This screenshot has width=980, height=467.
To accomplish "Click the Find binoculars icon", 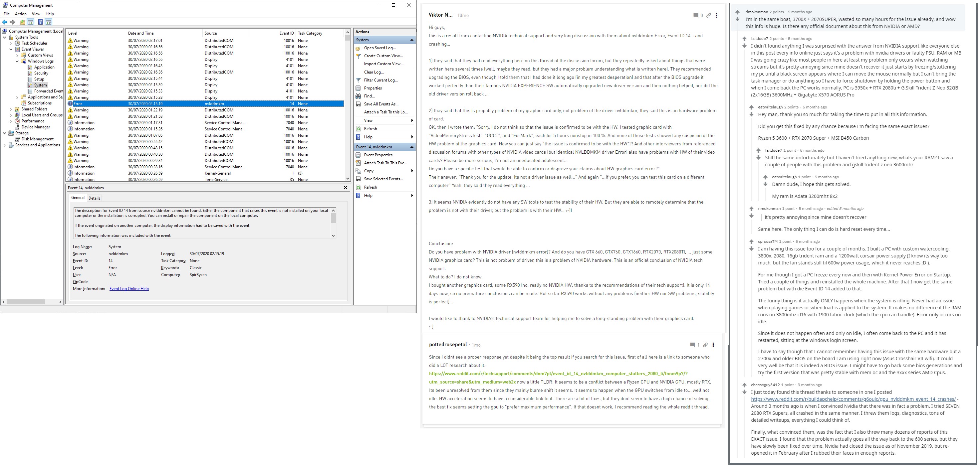I will pos(358,96).
